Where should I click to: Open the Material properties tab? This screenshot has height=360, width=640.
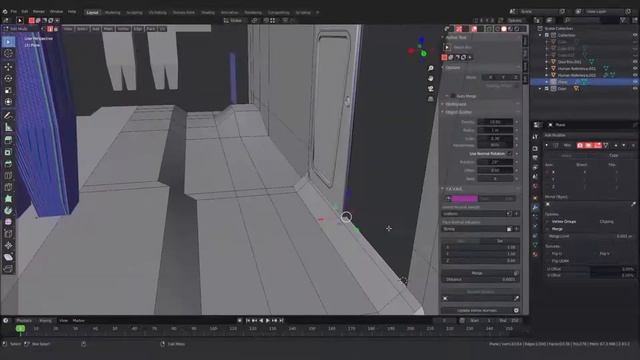pos(535,254)
